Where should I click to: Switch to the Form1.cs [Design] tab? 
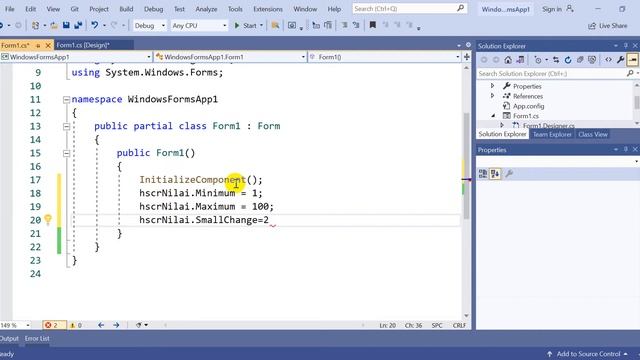click(x=83, y=45)
